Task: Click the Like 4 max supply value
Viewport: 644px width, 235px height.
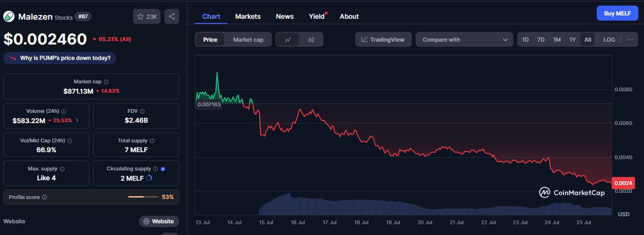Action: pyautogui.click(x=46, y=178)
